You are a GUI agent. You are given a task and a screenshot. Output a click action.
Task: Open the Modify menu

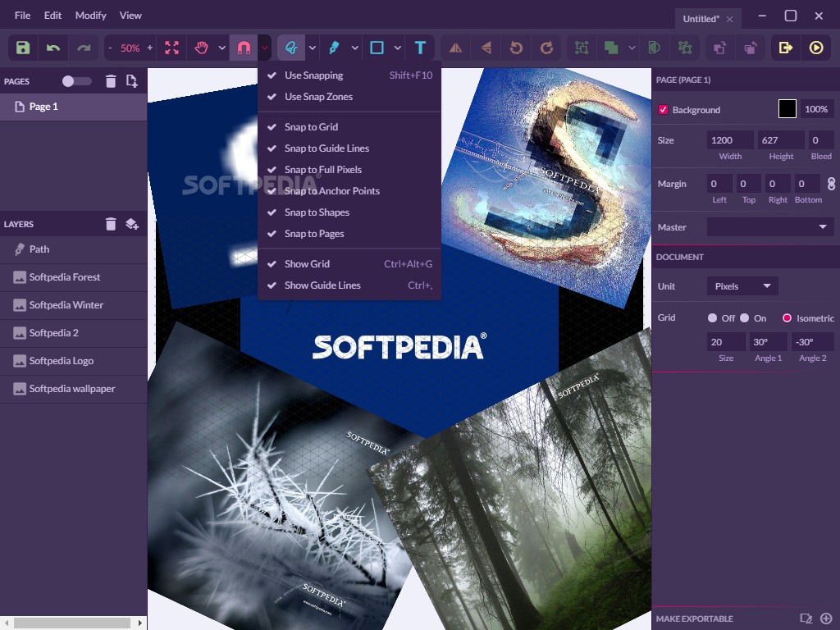[90, 16]
